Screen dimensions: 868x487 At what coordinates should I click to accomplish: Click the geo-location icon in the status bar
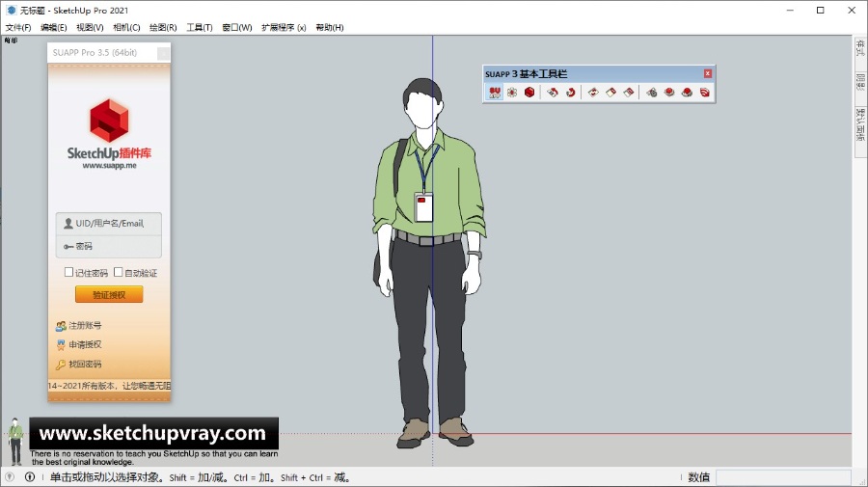coord(10,476)
